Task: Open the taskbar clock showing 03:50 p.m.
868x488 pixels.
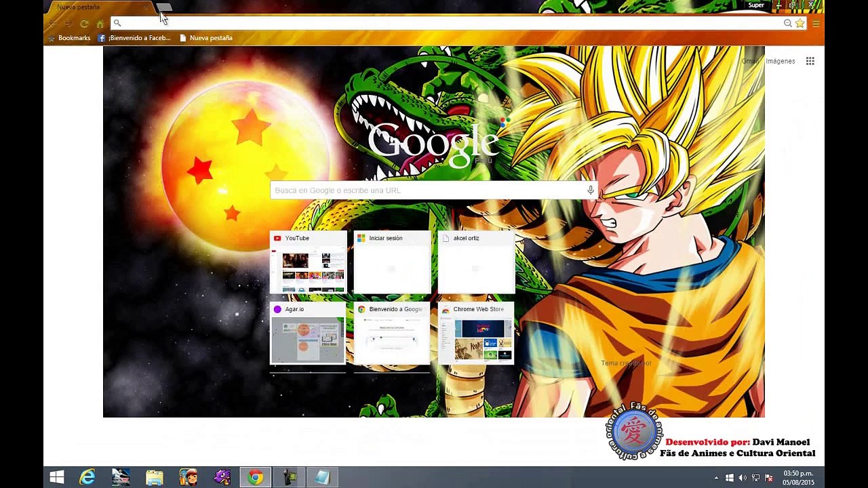Action: point(798,477)
